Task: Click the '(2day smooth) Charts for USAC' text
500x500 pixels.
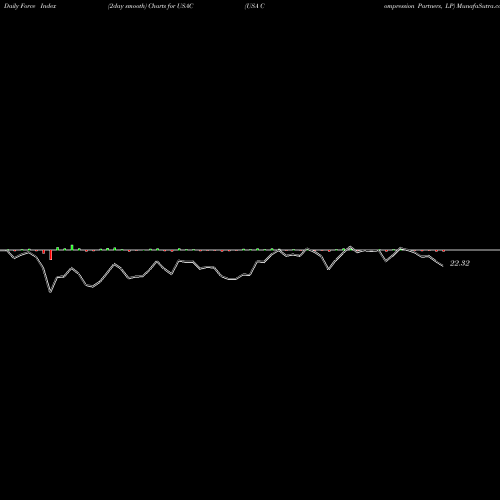Action: [151, 6]
